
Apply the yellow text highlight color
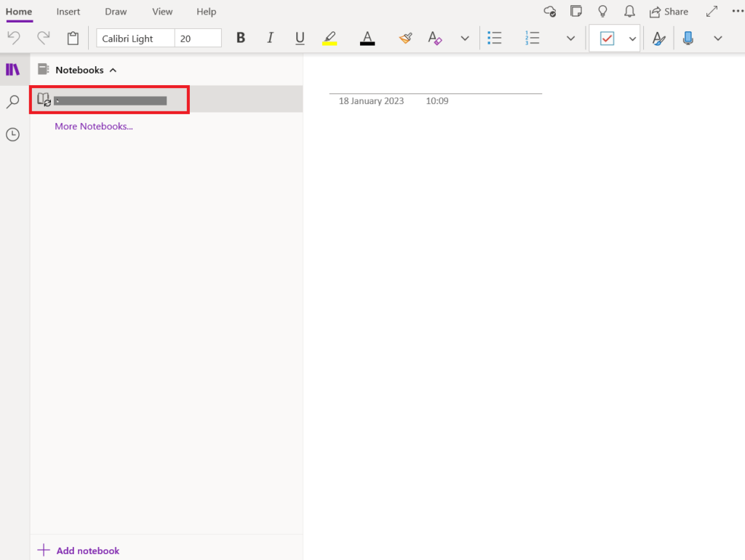(330, 38)
